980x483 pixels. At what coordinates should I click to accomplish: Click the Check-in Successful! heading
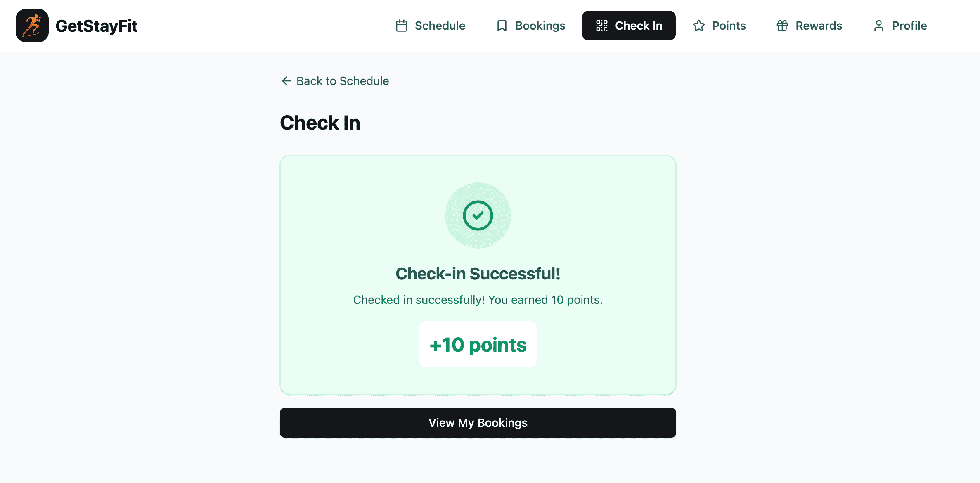point(478,274)
